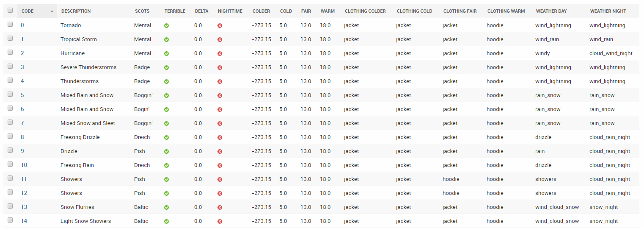Click red cross in Light Snow Showers row
Screen dimensions: 644x228
click(x=220, y=221)
